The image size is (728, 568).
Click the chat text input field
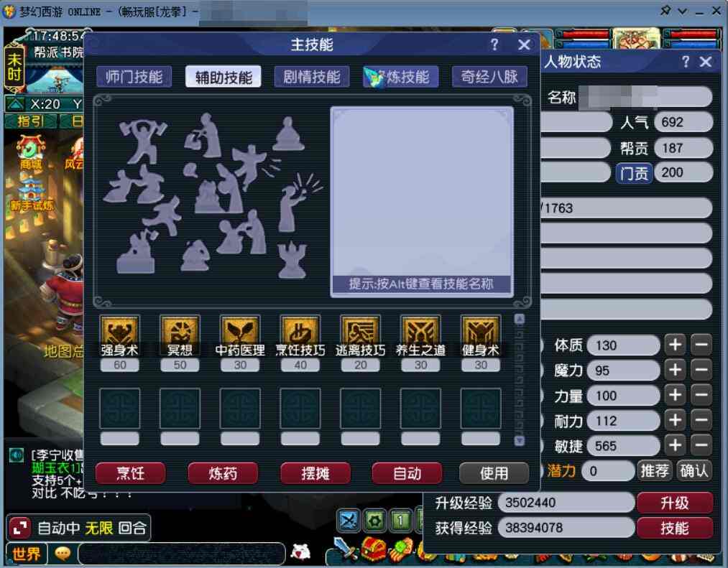coord(182,553)
